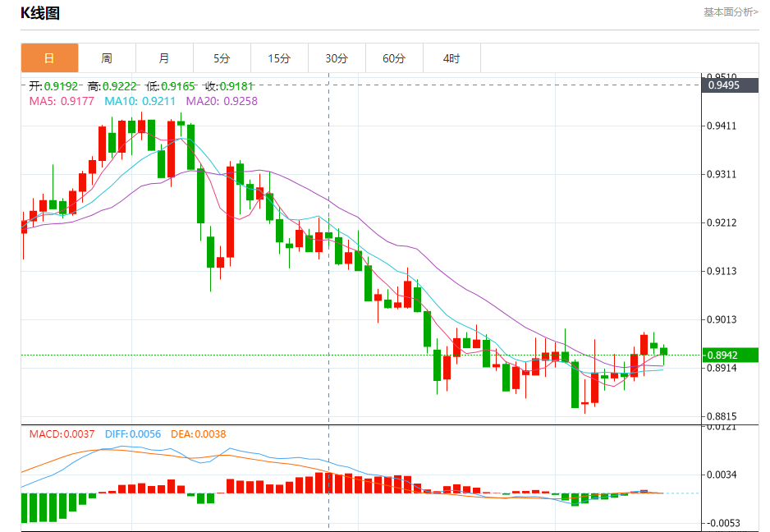Open the 基本面分析> link
The height and width of the screenshot is (532, 770).
731,11
